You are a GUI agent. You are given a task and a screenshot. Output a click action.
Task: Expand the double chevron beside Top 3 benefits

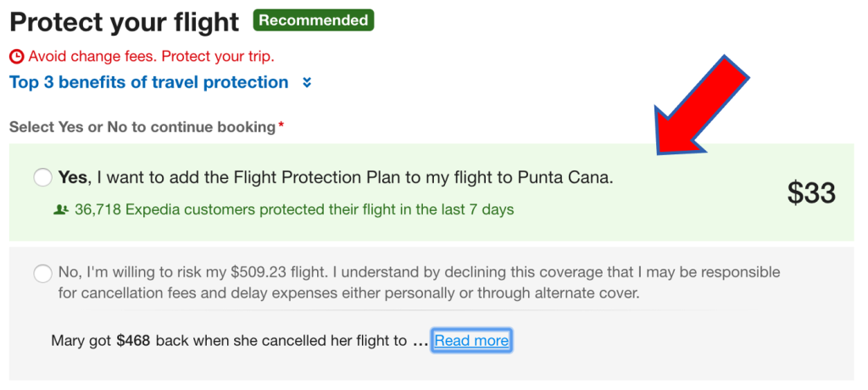tap(307, 83)
